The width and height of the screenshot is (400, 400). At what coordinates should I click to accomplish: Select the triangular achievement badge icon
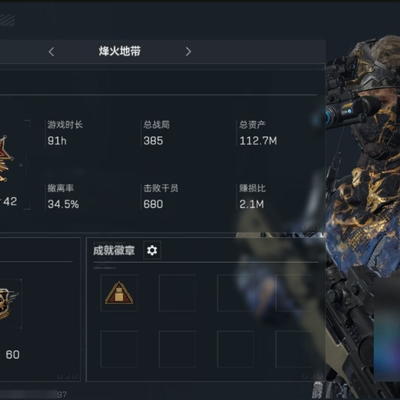tap(119, 293)
